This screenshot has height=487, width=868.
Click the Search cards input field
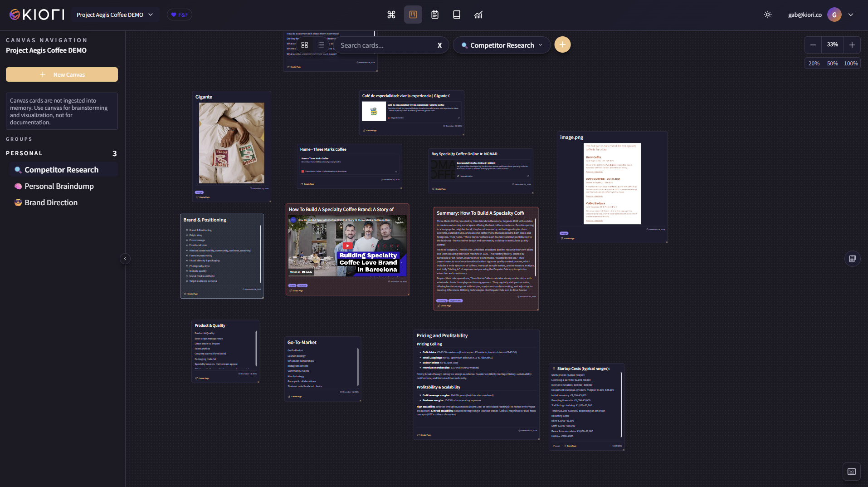tap(385, 45)
